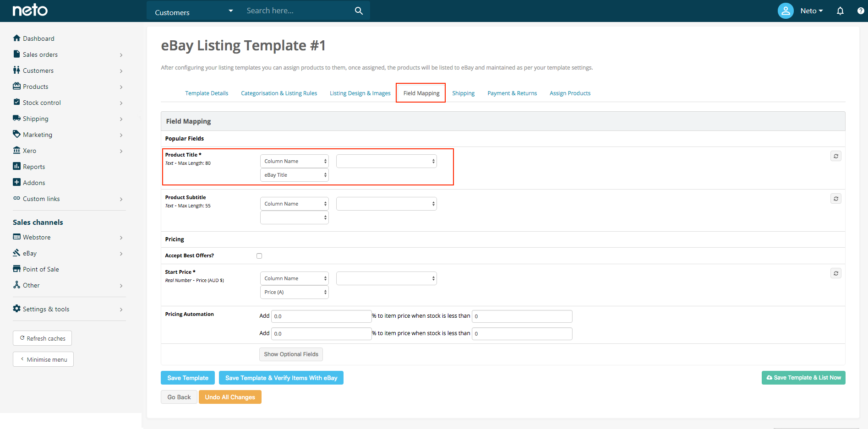Go to the Assign Products tab
The width and height of the screenshot is (868, 429).
570,93
